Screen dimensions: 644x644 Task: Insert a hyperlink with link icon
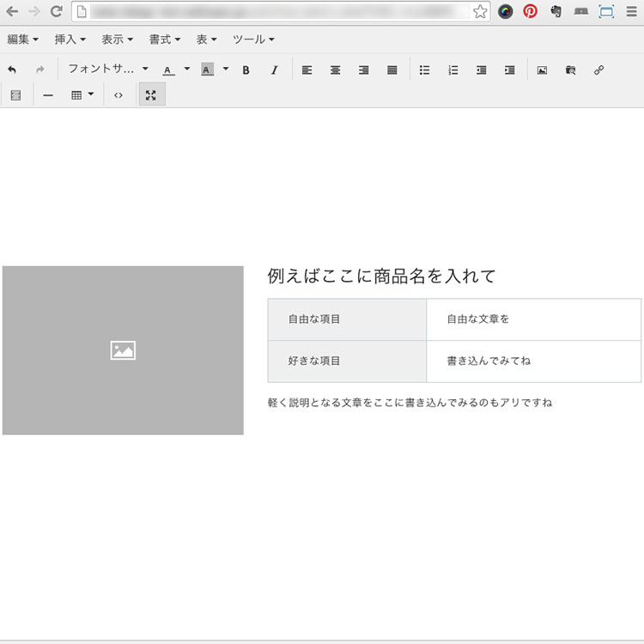pyautogui.click(x=598, y=70)
